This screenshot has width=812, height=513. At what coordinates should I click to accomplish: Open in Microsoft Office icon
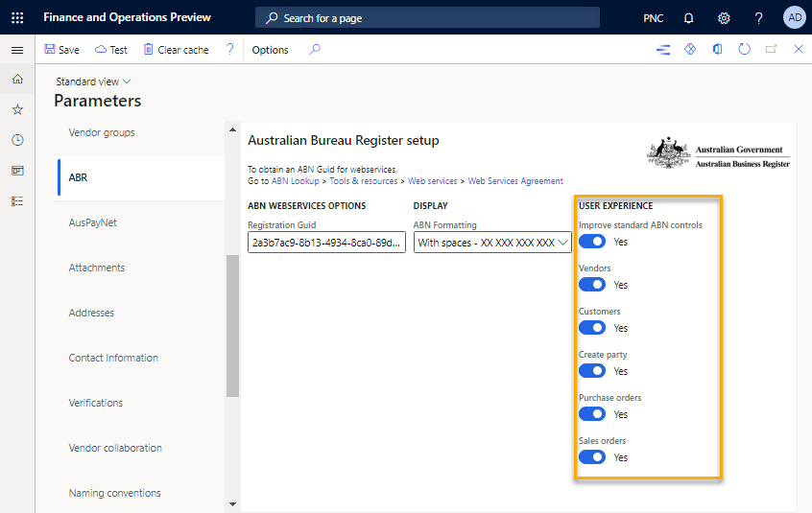coord(717,49)
